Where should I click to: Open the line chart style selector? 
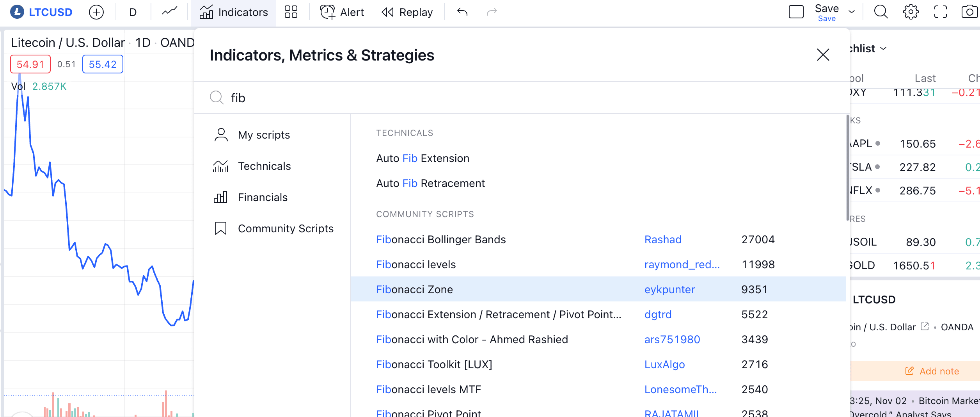pyautogui.click(x=170, y=12)
